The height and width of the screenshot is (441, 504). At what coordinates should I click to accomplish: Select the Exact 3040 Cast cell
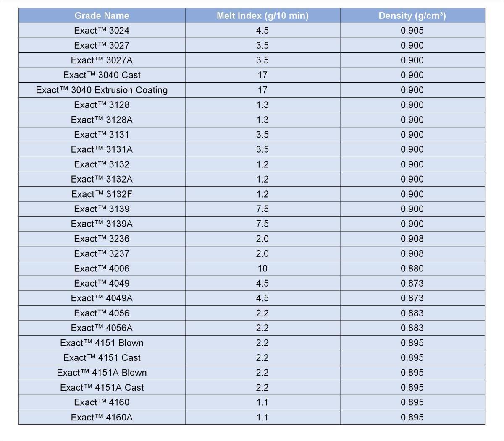point(102,75)
